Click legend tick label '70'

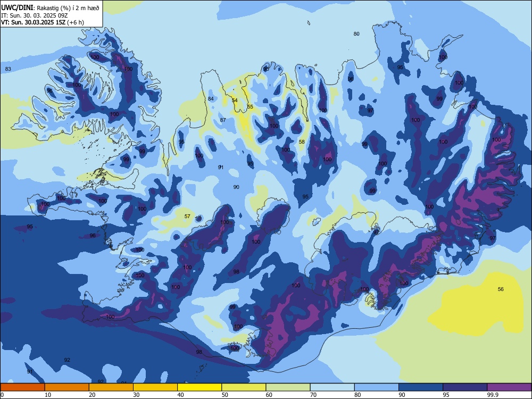coord(313,395)
